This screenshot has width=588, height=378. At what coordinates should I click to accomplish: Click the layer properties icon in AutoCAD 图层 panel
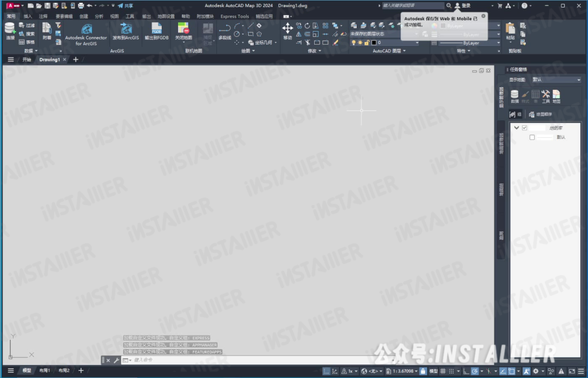(354, 26)
